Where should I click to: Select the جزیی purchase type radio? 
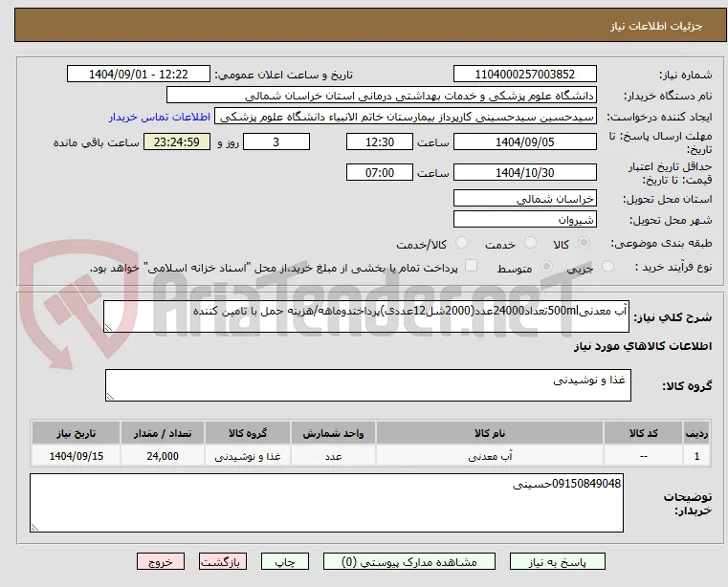(x=607, y=267)
